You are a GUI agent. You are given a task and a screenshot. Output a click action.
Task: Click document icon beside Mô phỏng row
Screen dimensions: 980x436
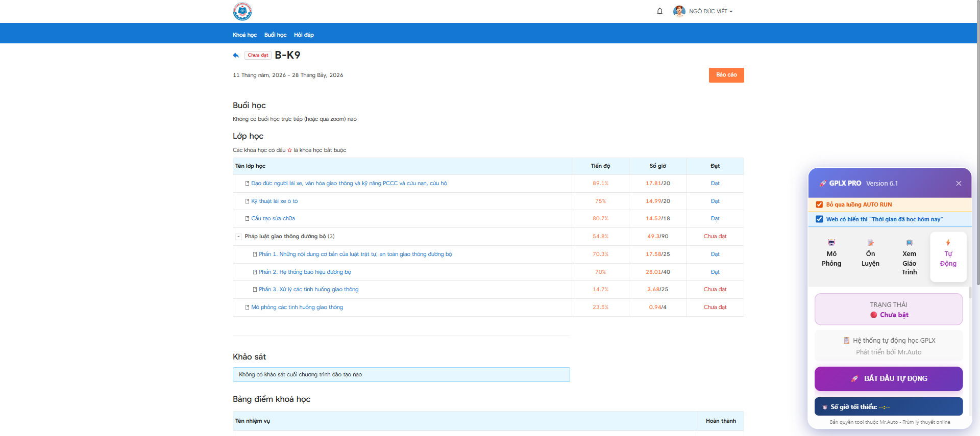pyautogui.click(x=247, y=307)
